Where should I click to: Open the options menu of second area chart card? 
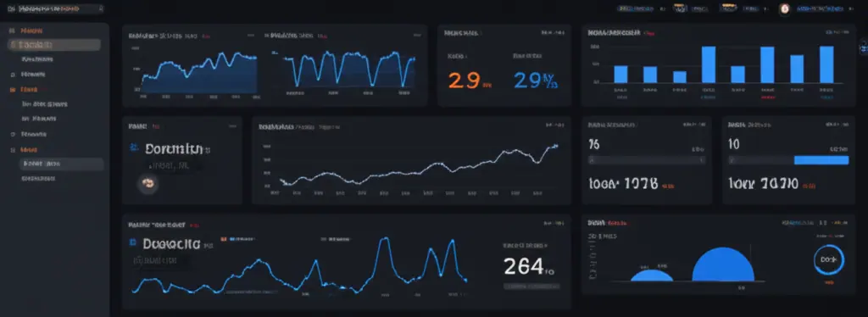tap(418, 35)
